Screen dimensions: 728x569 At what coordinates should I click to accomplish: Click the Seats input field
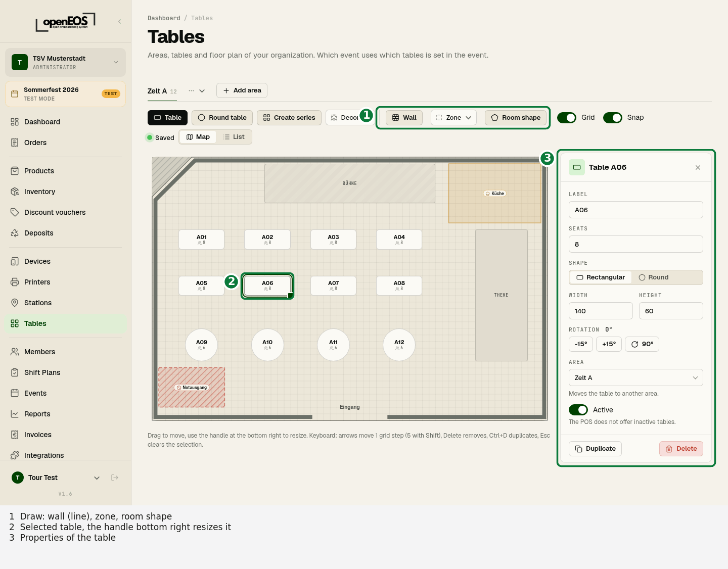tap(636, 244)
